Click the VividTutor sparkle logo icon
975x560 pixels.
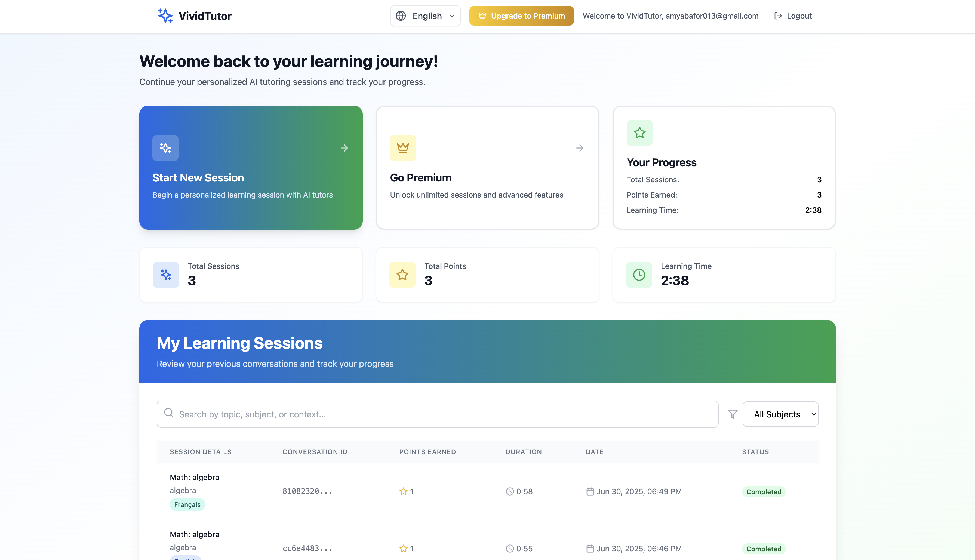165,16
